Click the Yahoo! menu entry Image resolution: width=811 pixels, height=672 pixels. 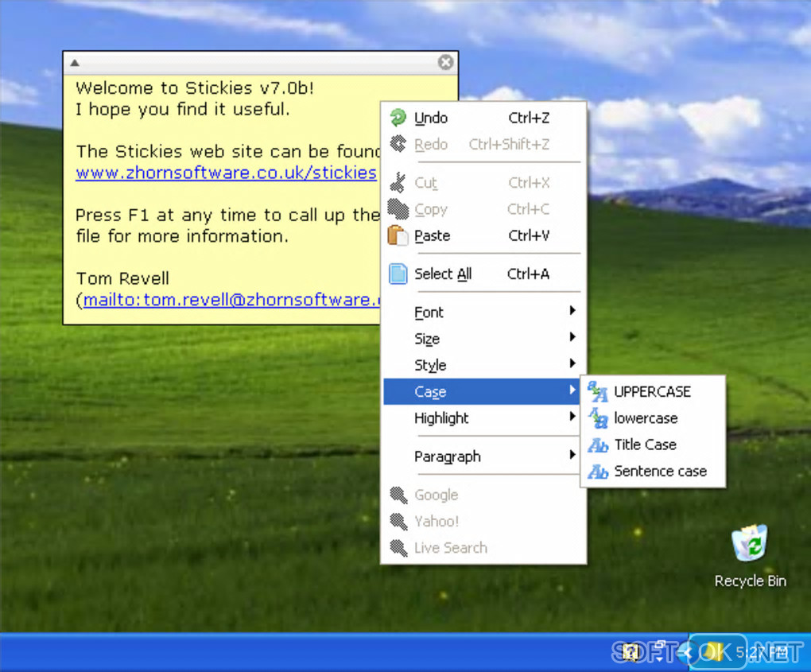point(482,522)
